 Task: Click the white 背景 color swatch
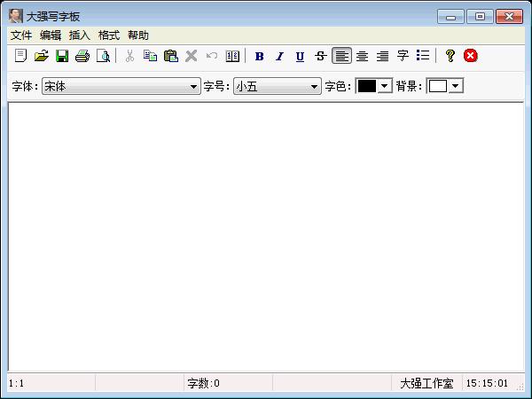tap(438, 86)
